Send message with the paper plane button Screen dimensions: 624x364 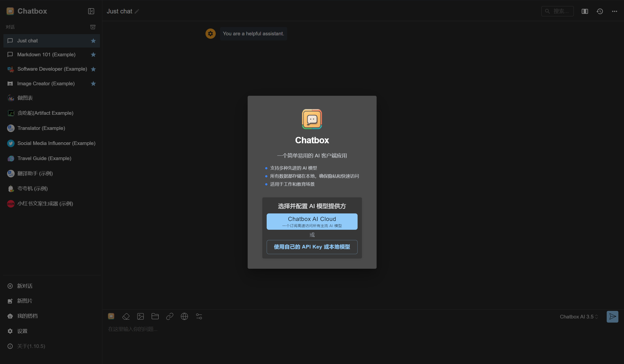tap(612, 317)
